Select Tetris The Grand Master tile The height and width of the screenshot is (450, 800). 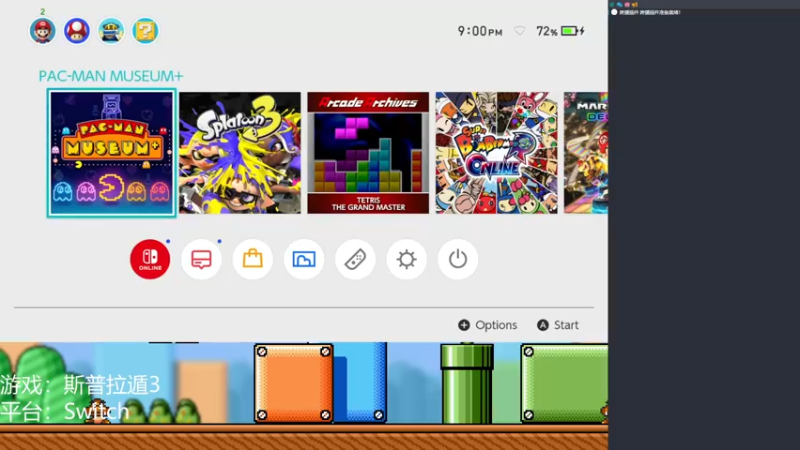click(x=368, y=153)
